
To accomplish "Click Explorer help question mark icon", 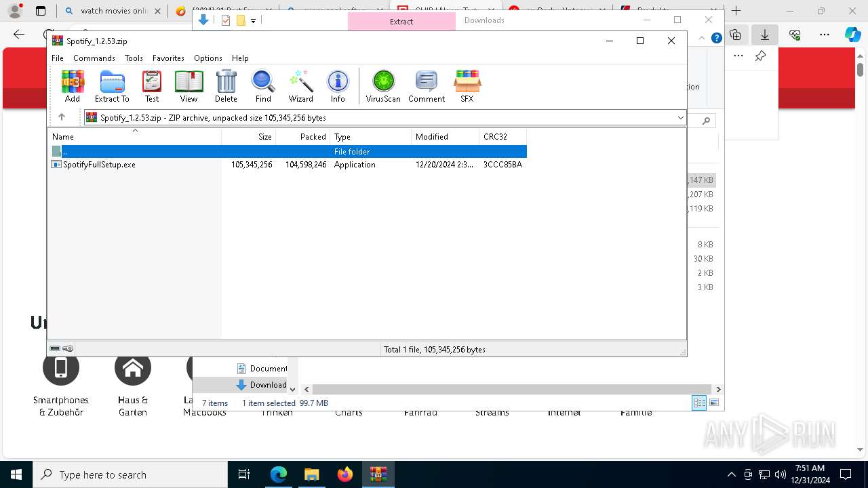I will pyautogui.click(x=717, y=38).
